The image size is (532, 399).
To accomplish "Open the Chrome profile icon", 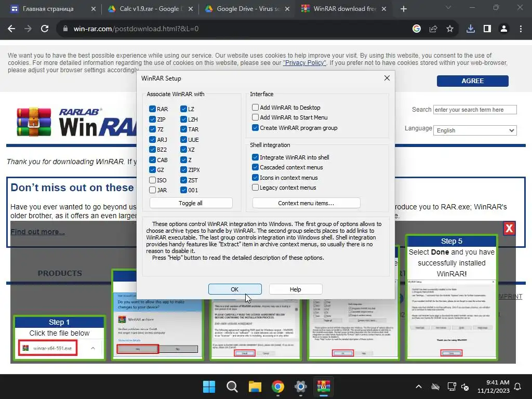I will (x=504, y=29).
